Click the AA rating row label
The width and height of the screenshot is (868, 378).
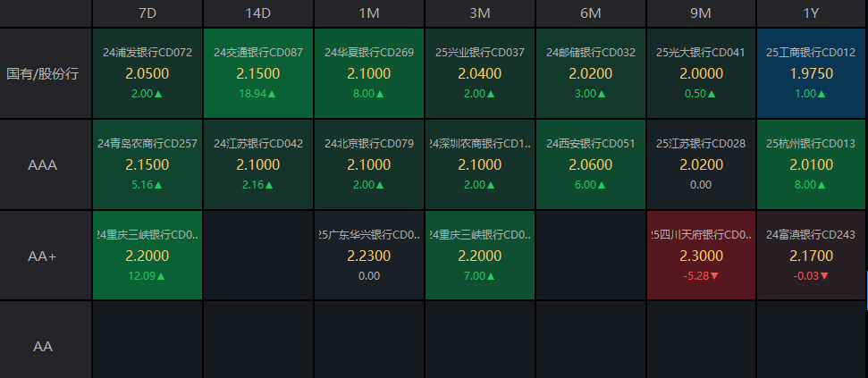[43, 345]
